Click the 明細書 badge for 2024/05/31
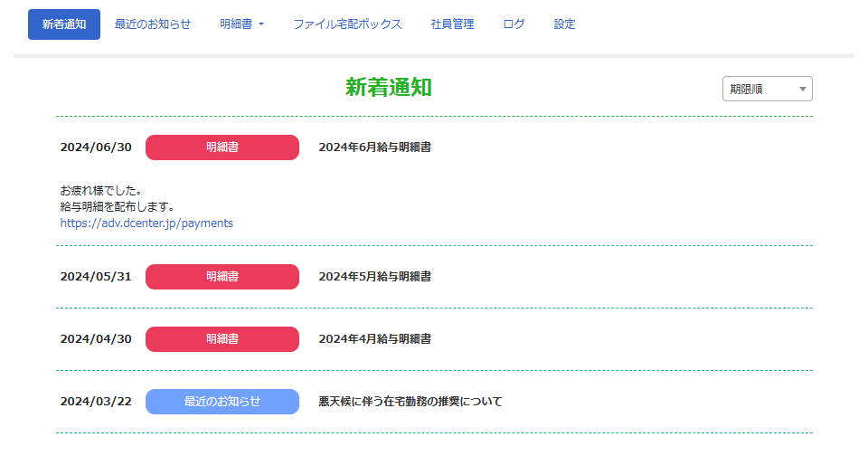The height and width of the screenshot is (456, 868). point(222,277)
